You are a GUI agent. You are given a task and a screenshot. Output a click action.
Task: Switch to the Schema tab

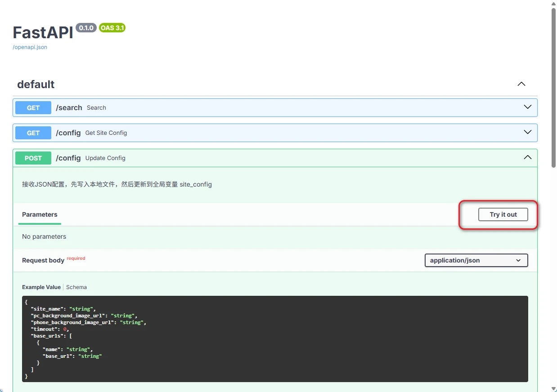(76, 287)
